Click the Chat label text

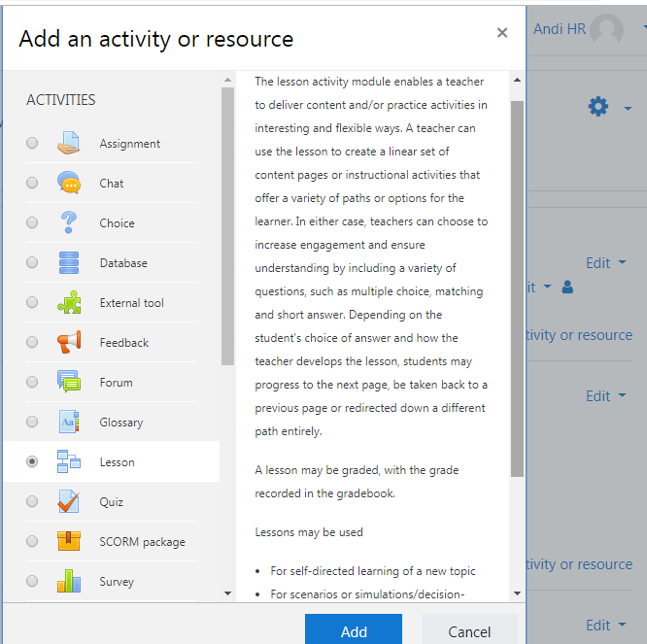tap(112, 184)
